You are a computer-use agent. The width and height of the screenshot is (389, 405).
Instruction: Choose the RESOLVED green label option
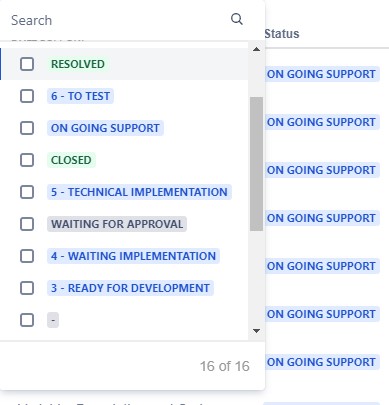[x=78, y=64]
